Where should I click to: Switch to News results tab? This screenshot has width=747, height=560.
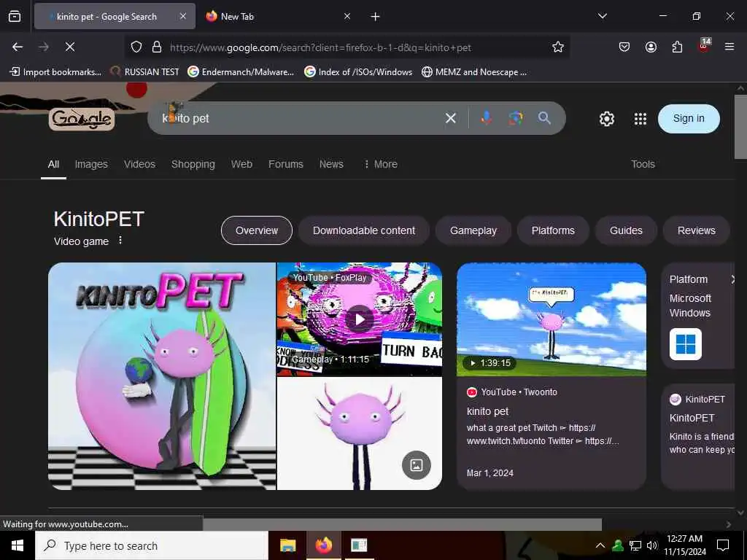(x=331, y=164)
